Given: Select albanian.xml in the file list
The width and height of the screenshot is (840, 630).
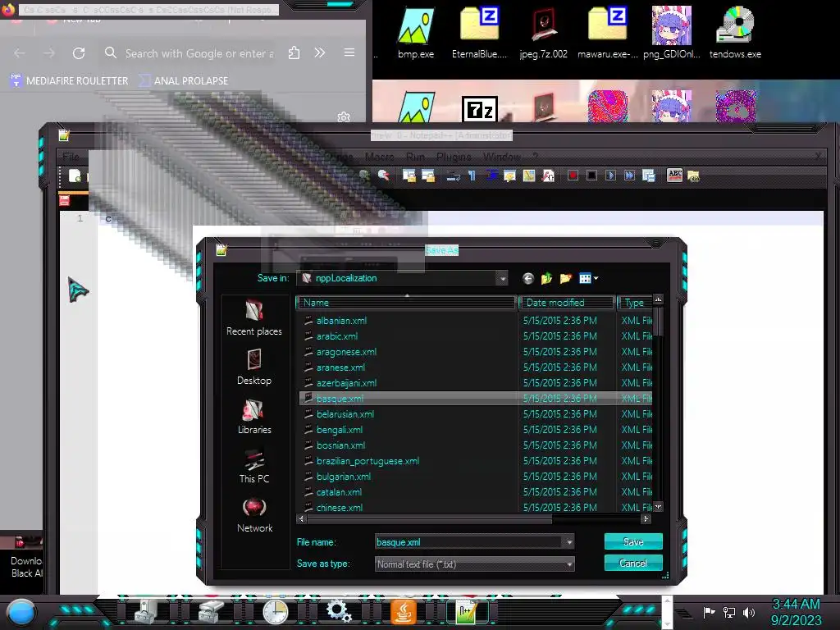Looking at the screenshot, I should pyautogui.click(x=341, y=321).
